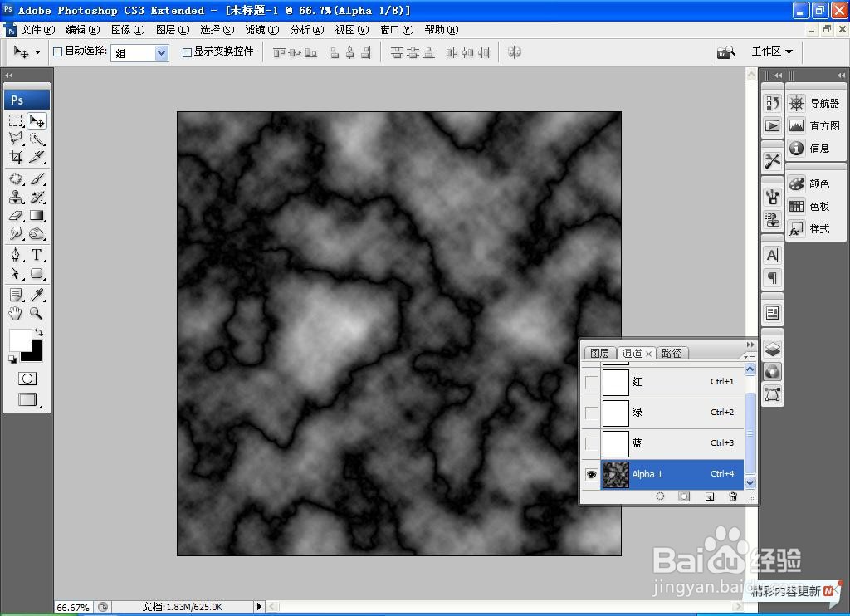Select the Horizontal Type tool
This screenshot has width=850, height=616.
37,255
